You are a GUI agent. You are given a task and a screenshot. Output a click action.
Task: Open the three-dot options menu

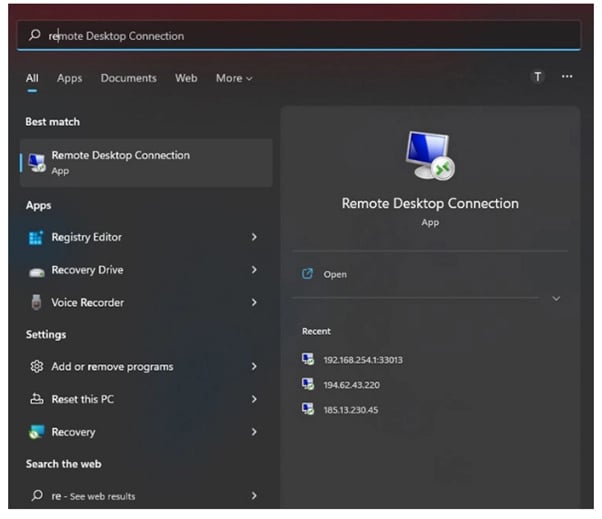point(567,77)
